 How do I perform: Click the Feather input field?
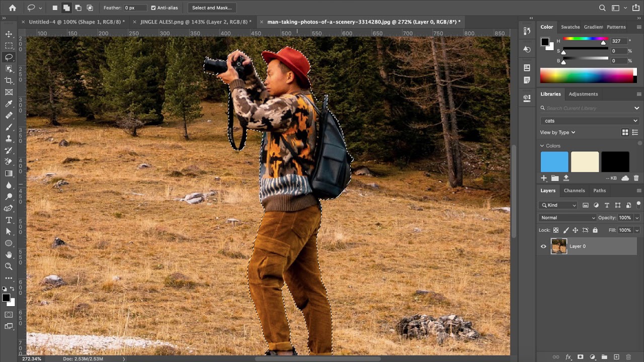tap(135, 8)
